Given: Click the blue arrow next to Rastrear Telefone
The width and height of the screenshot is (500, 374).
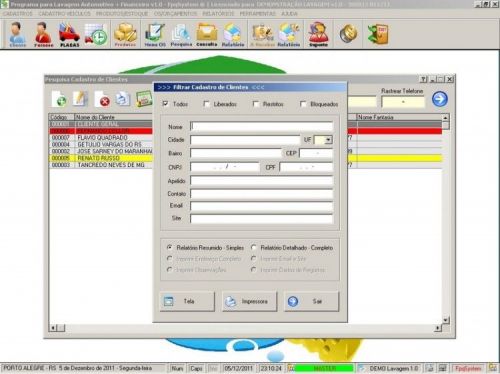Looking at the screenshot, I should (x=440, y=99).
